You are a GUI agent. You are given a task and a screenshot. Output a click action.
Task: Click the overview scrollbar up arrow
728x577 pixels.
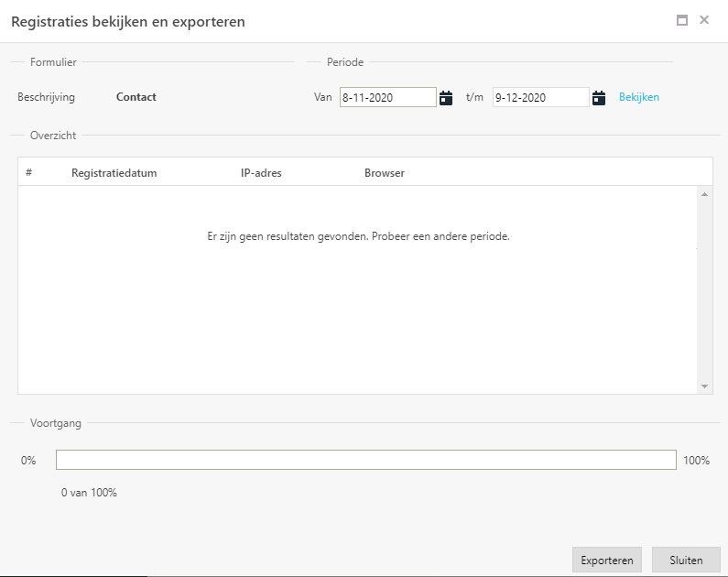(704, 194)
